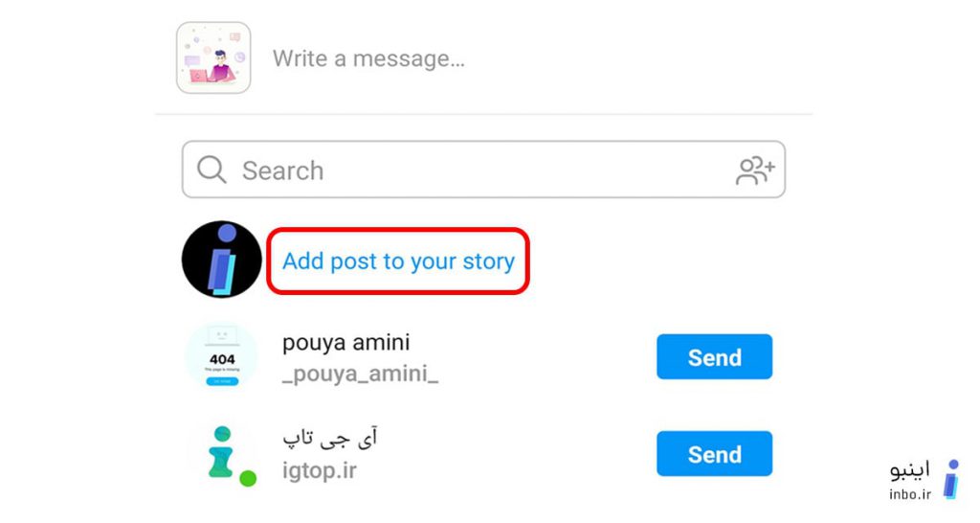This screenshot has width=980, height=523.
Task: Click into the Search recipients box
Action: click(x=483, y=170)
